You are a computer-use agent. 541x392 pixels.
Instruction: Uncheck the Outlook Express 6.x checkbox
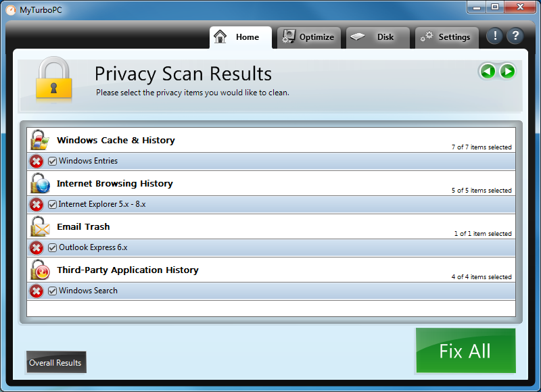pyautogui.click(x=52, y=248)
